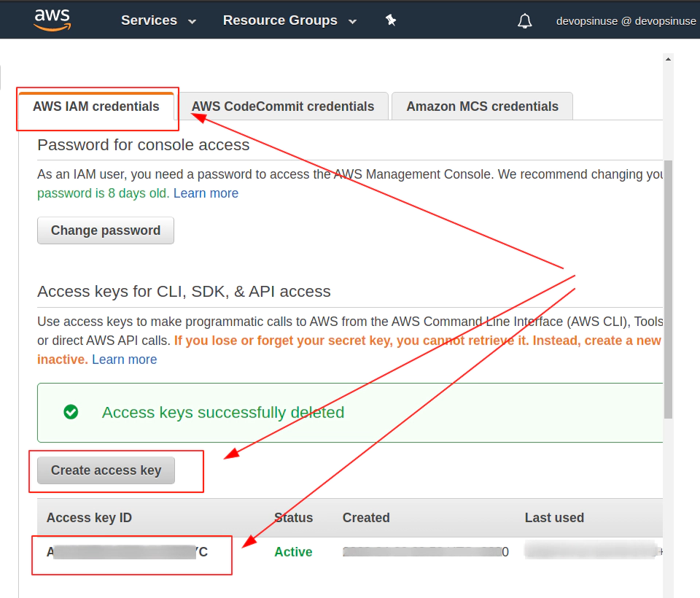
Task: Click the pin shortcuts icon
Action: [x=391, y=20]
